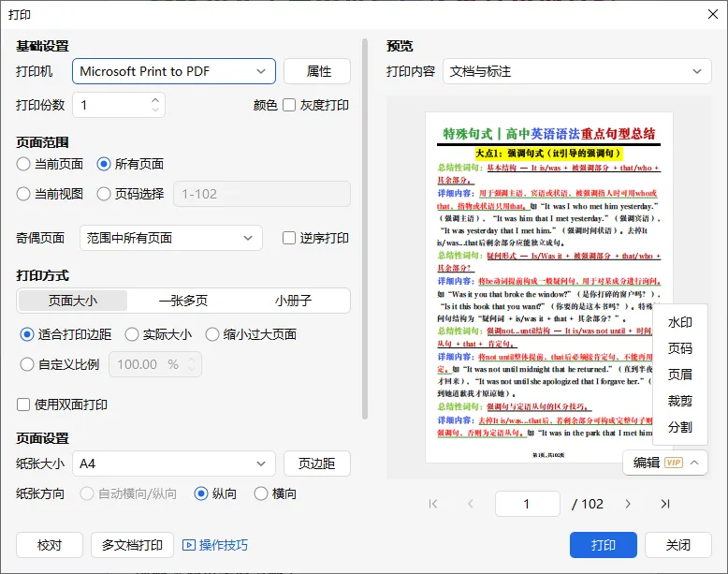Click the 校对 button

pos(50,545)
